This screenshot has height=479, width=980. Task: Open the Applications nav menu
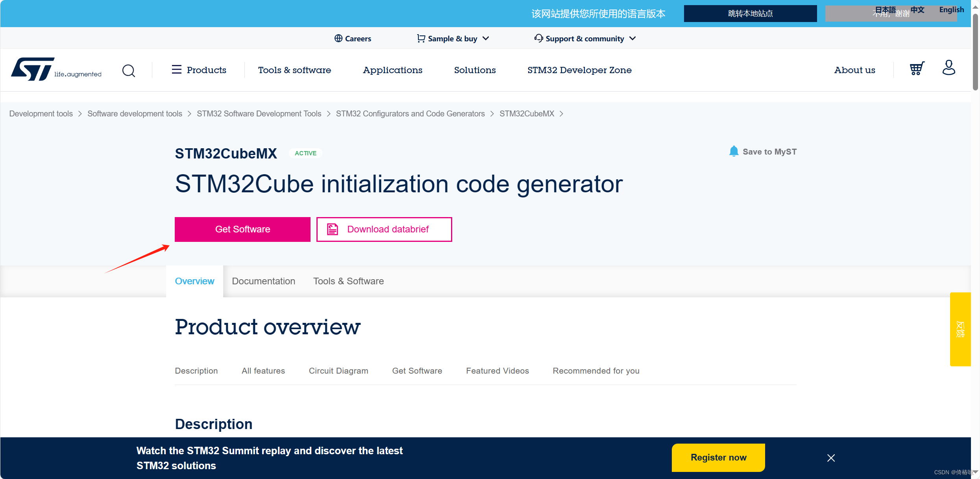(x=392, y=70)
